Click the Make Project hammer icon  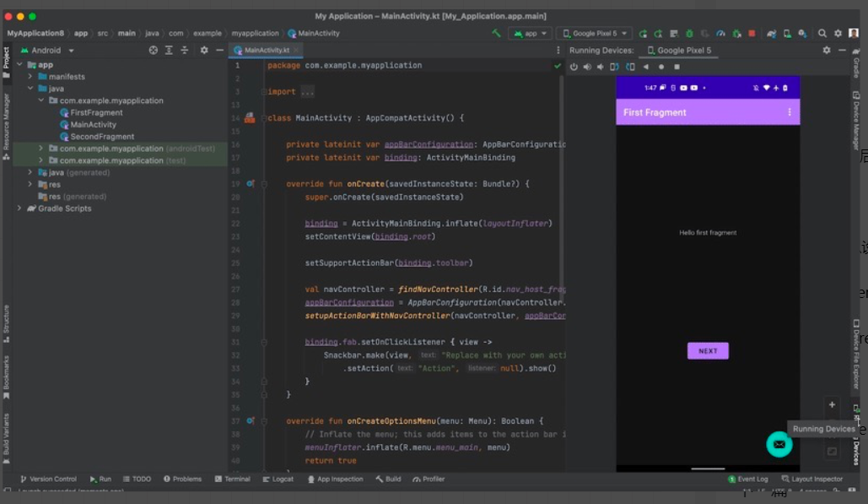click(x=496, y=33)
